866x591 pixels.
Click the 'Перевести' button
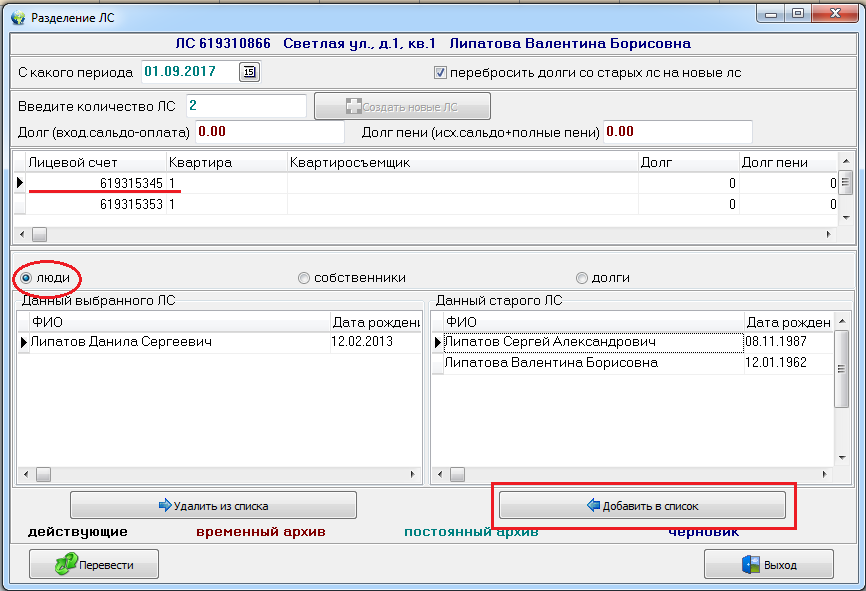(94, 565)
